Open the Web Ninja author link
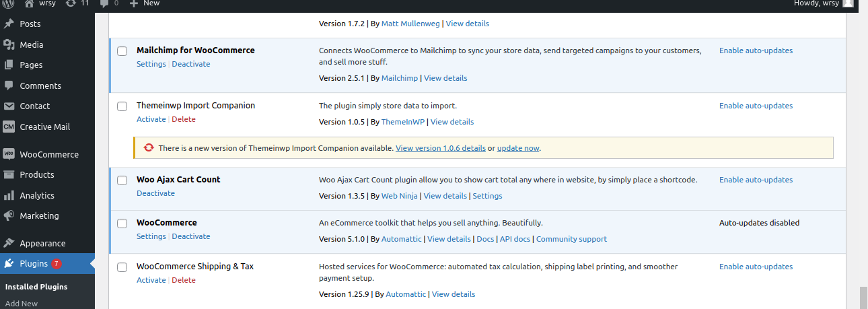868x309 pixels. [400, 196]
